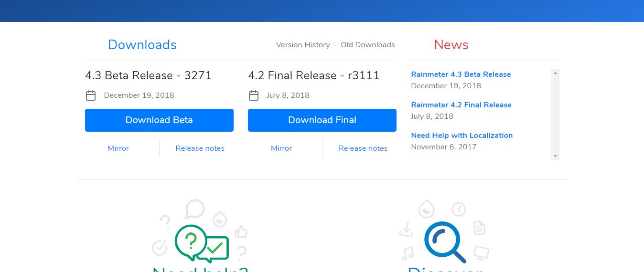Open Need Help with Localization news
644x272 pixels.
click(462, 136)
